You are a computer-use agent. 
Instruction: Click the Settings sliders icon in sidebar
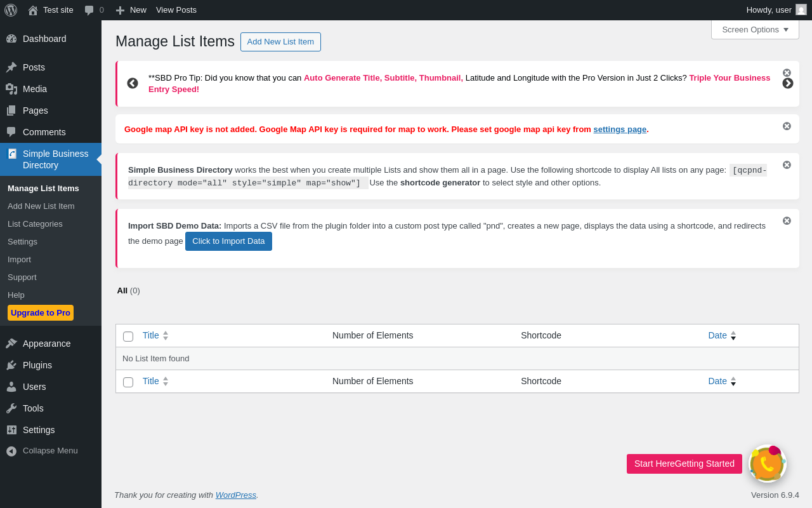pos(11,430)
